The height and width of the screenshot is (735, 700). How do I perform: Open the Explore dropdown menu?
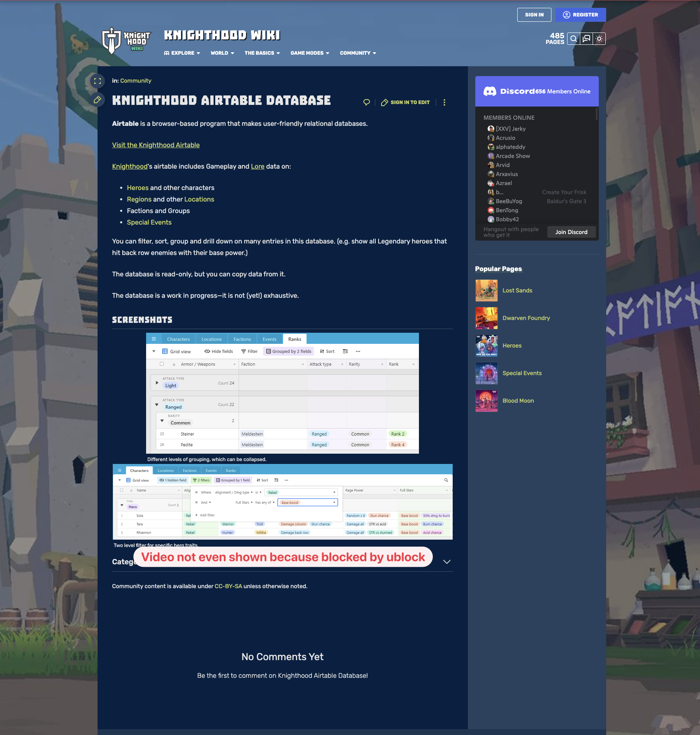[x=182, y=53]
